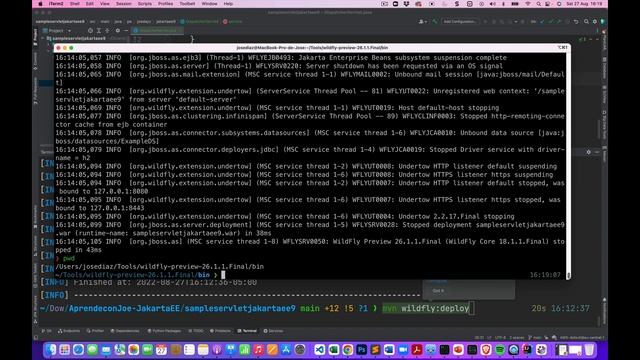The width and height of the screenshot is (640, 360).
Task: Open Visual Studio Code from the Dock
Action: tap(320, 350)
